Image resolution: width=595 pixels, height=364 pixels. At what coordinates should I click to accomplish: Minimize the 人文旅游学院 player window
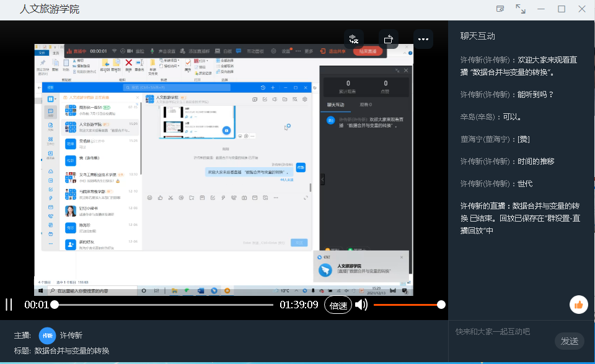tap(541, 9)
